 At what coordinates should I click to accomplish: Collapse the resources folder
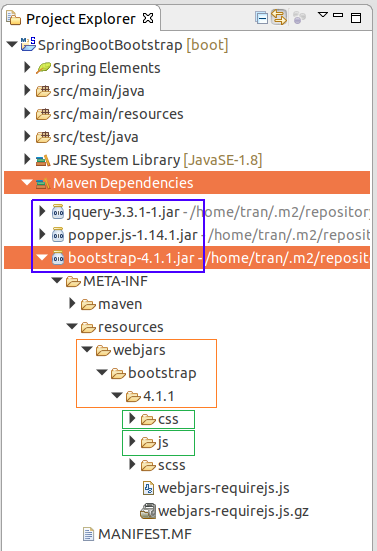point(72,326)
